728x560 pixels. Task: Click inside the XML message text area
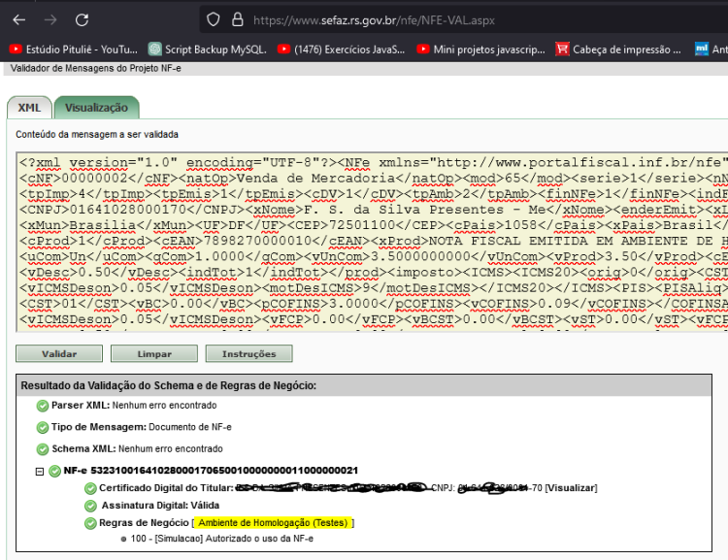(372, 242)
